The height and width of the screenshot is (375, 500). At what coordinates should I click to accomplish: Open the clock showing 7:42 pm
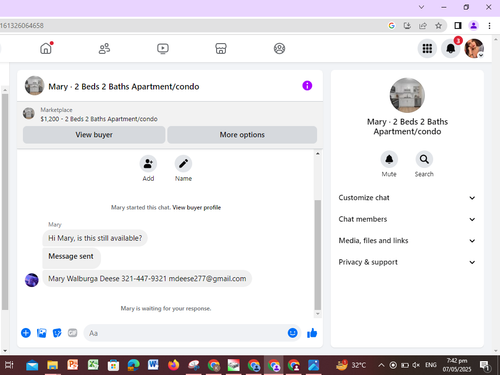pyautogui.click(x=457, y=365)
